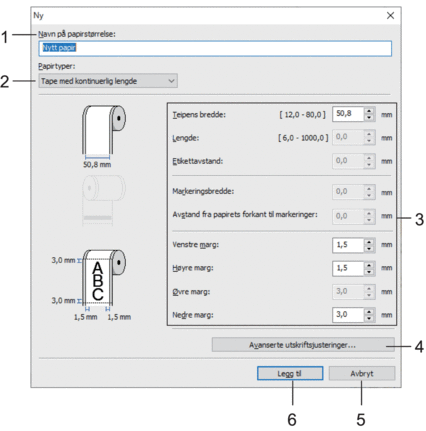Increase Venstre marg value

(x=369, y=242)
